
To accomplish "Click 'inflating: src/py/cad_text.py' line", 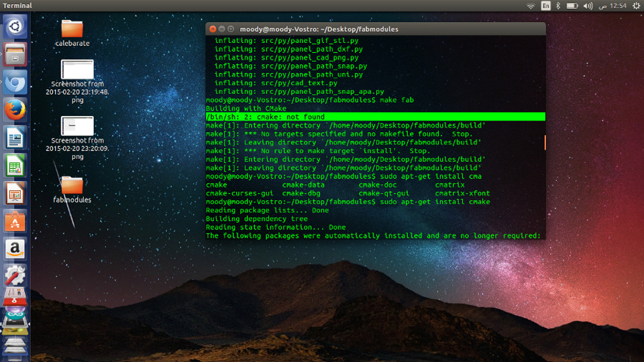I will point(276,83).
